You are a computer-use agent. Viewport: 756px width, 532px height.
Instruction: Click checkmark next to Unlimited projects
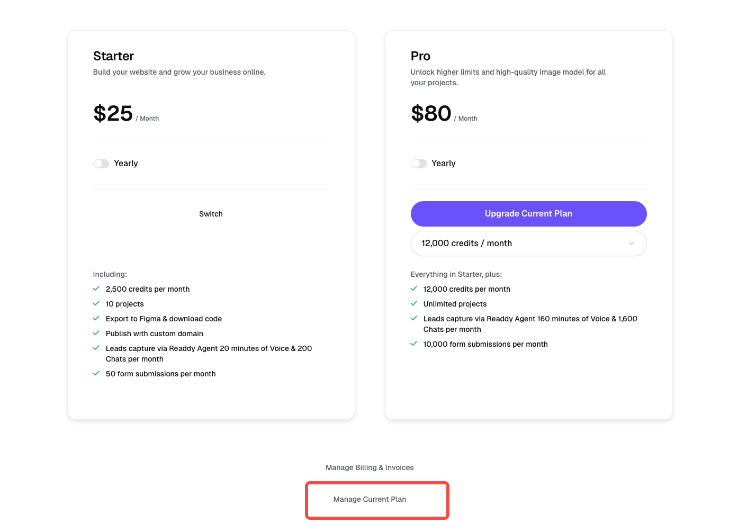(x=414, y=304)
